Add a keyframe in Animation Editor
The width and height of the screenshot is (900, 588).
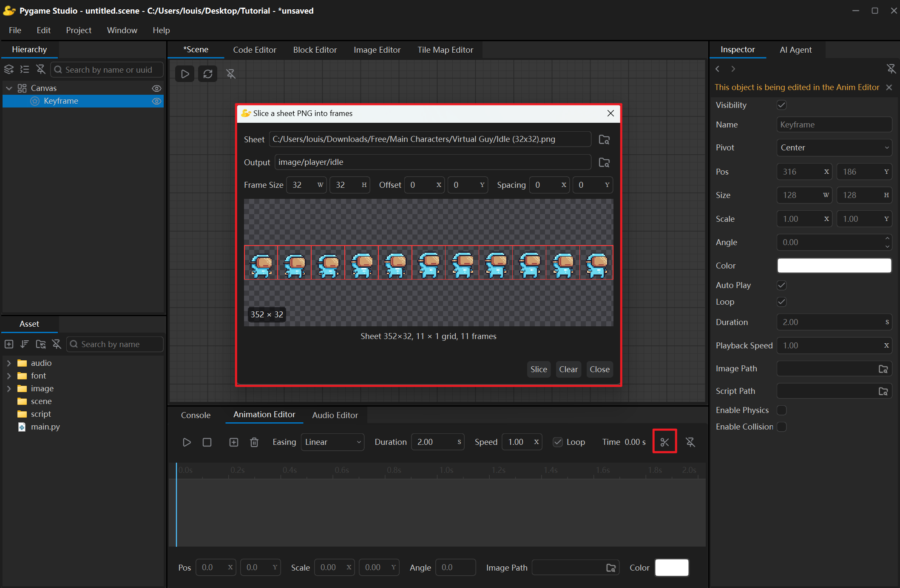(234, 442)
